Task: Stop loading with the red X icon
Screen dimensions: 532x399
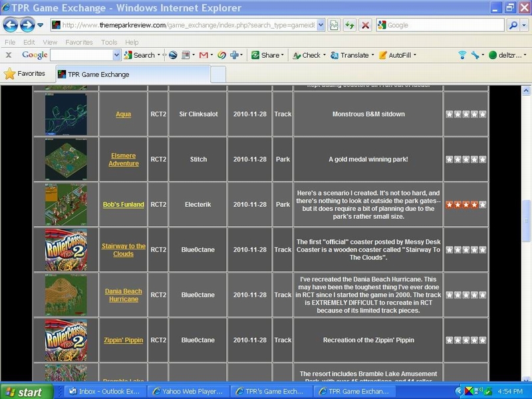Action: coord(365,25)
